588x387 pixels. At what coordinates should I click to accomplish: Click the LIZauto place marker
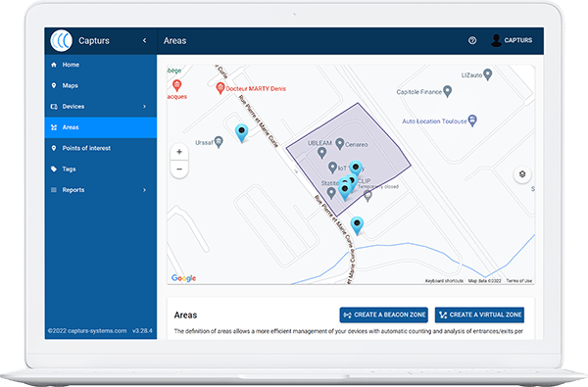point(487,74)
